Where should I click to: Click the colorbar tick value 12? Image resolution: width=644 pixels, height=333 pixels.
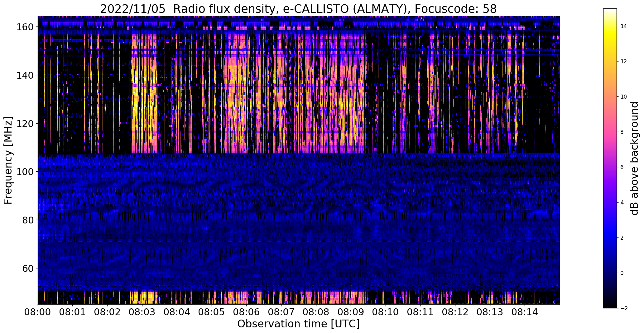coord(624,61)
